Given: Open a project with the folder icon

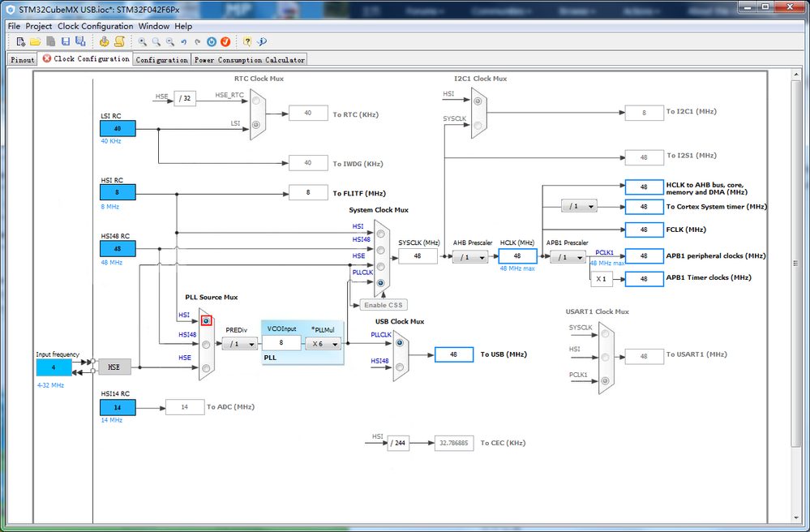Looking at the screenshot, I should tap(35, 41).
